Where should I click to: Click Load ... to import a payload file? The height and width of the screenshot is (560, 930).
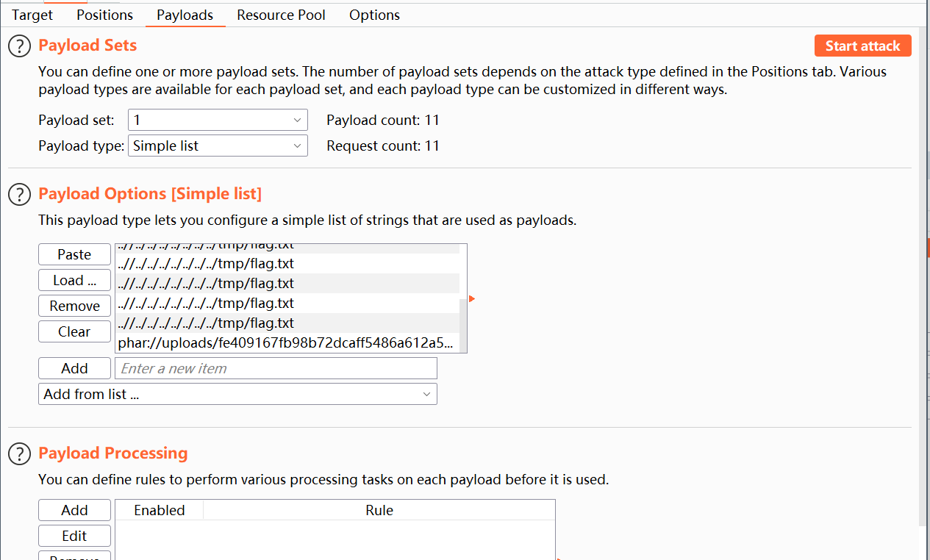[74, 280]
